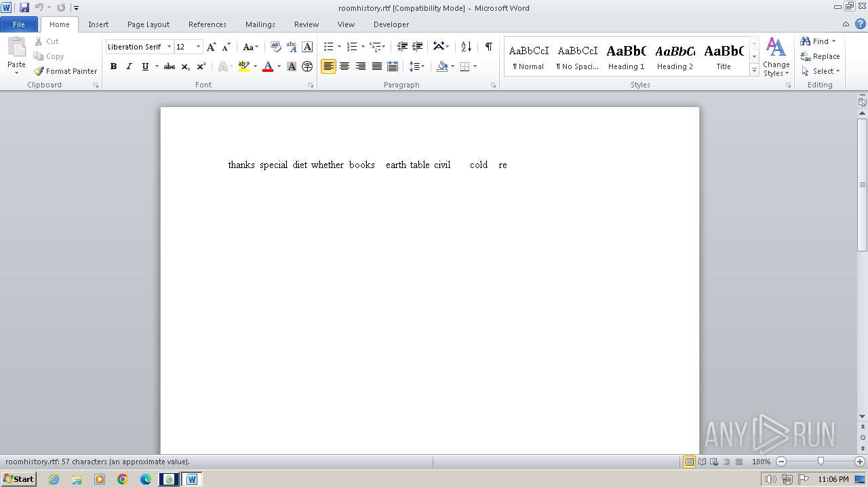Toggle Underline formatting
The height and width of the screenshot is (488, 868).
tap(144, 66)
